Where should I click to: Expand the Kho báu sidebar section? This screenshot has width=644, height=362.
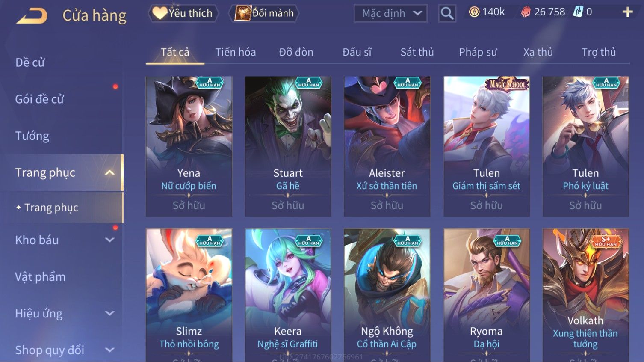click(110, 240)
